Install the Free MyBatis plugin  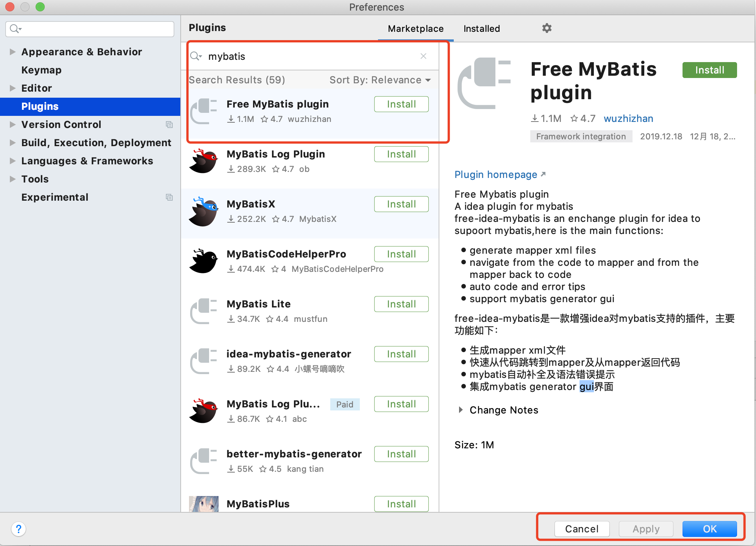pos(709,70)
